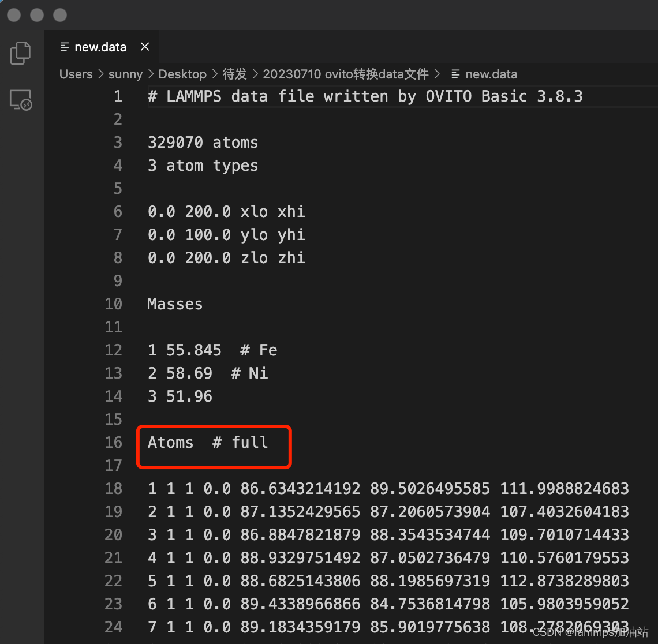Click the Users breadcrumb segment
Screen dimensions: 658x644
pyautogui.click(x=76, y=74)
